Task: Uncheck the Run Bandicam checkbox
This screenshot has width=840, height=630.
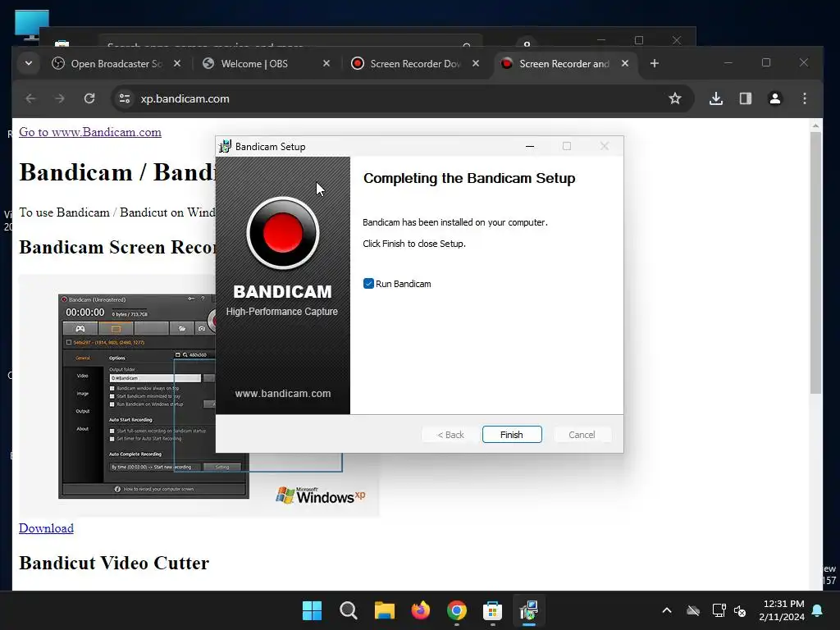Action: tap(368, 283)
